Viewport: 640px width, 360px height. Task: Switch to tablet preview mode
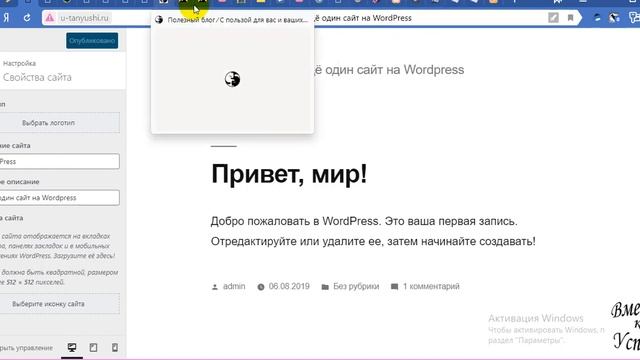[93, 347]
